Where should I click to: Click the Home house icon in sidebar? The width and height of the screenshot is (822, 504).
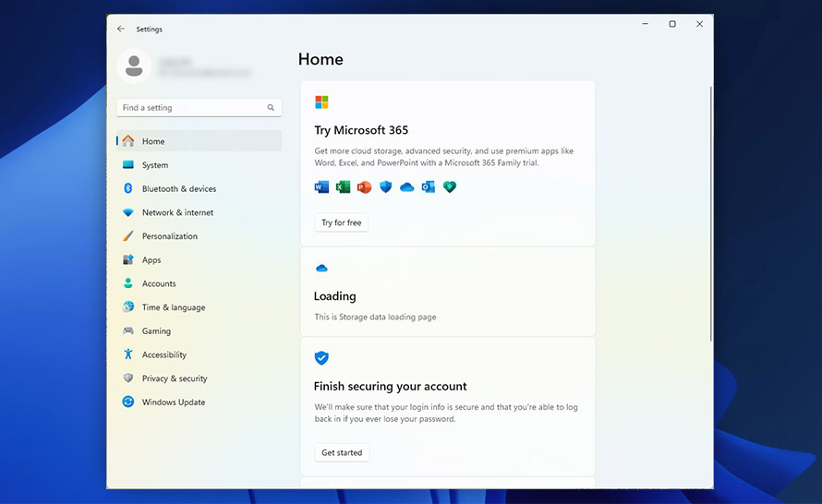[127, 141]
